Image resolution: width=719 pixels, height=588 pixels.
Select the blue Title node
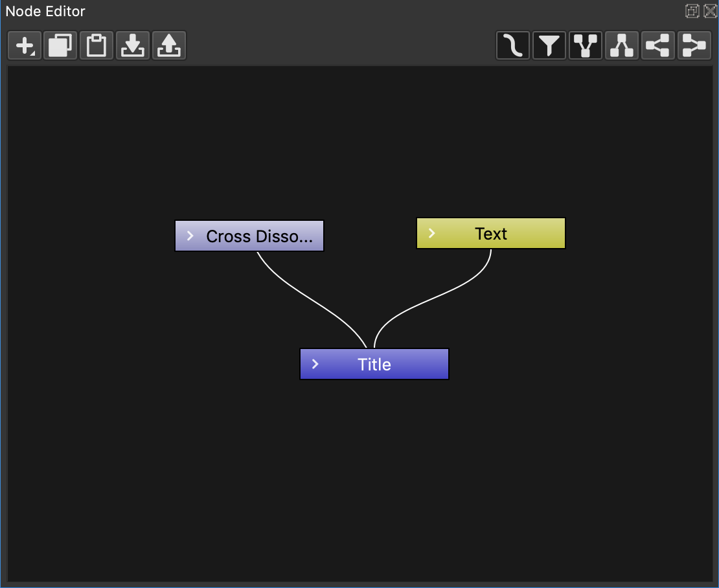tap(374, 364)
